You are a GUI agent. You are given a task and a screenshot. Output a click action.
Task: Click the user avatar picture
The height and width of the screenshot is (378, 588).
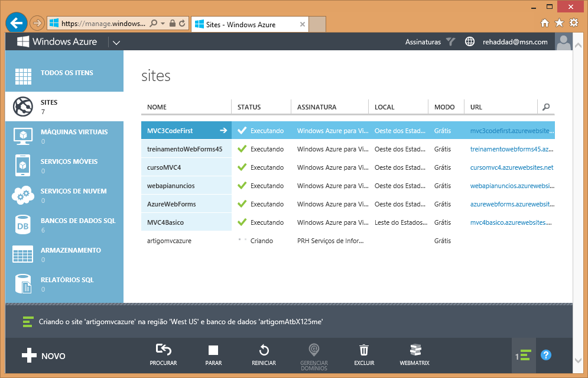pos(564,41)
